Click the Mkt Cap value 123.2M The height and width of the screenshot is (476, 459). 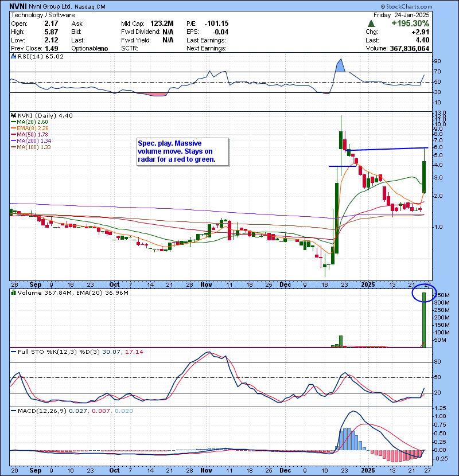(162, 24)
